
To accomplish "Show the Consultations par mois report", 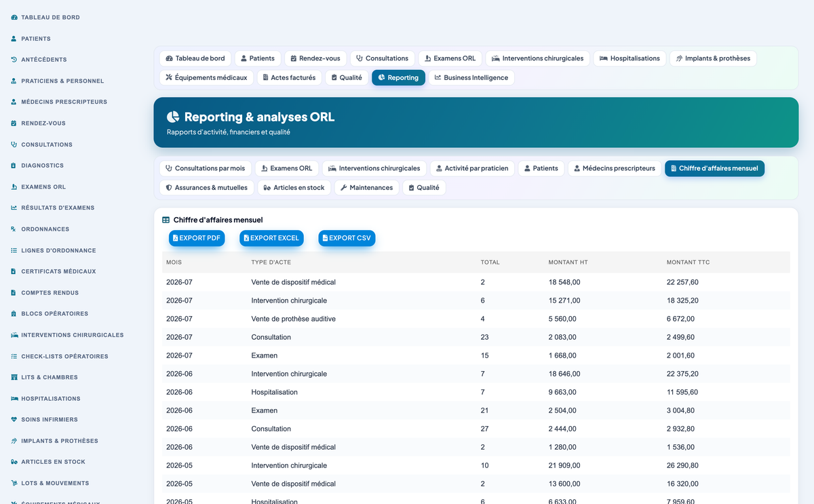I will point(206,168).
